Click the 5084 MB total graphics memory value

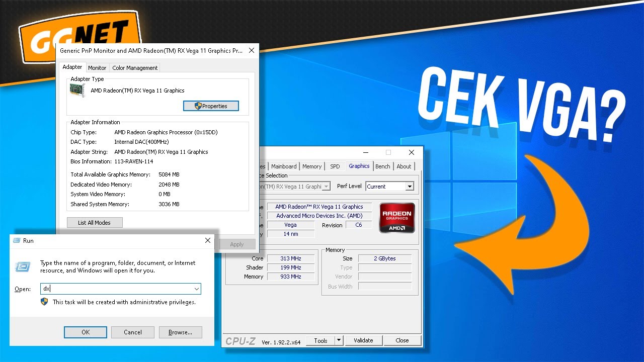click(169, 174)
